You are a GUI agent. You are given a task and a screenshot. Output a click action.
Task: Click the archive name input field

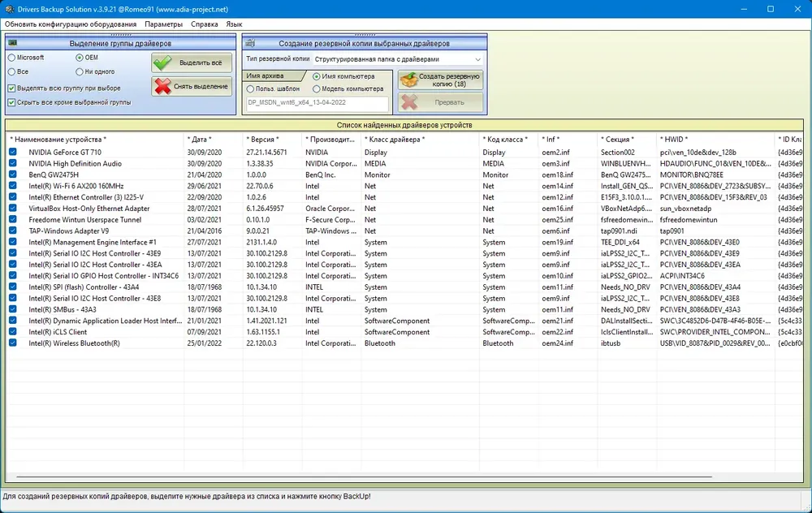tap(317, 103)
